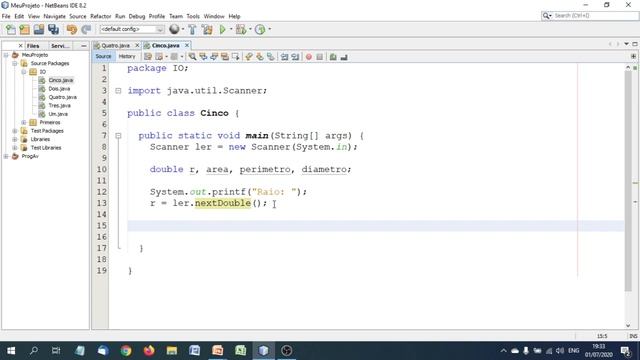Click the Build Project hammer icon
Screen dimensions: 640x360
click(192, 29)
